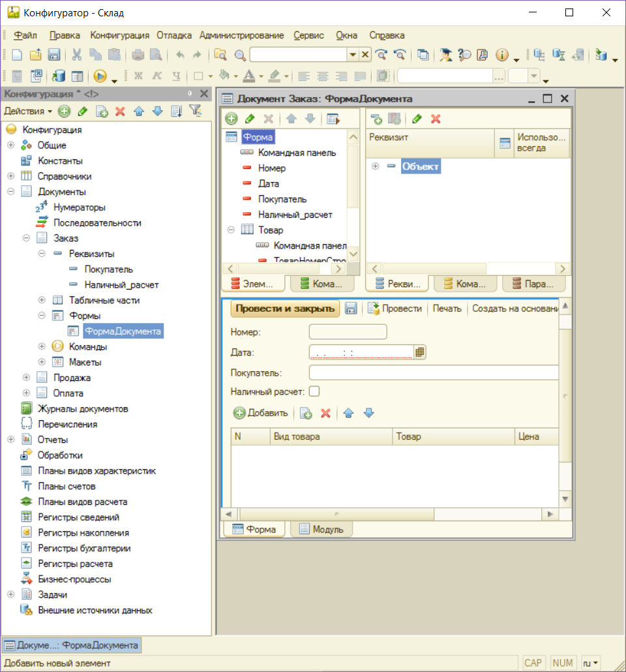Click pencil Edit icon in configuration tree toolbar
Screen dimensions: 626x672
click(x=83, y=112)
